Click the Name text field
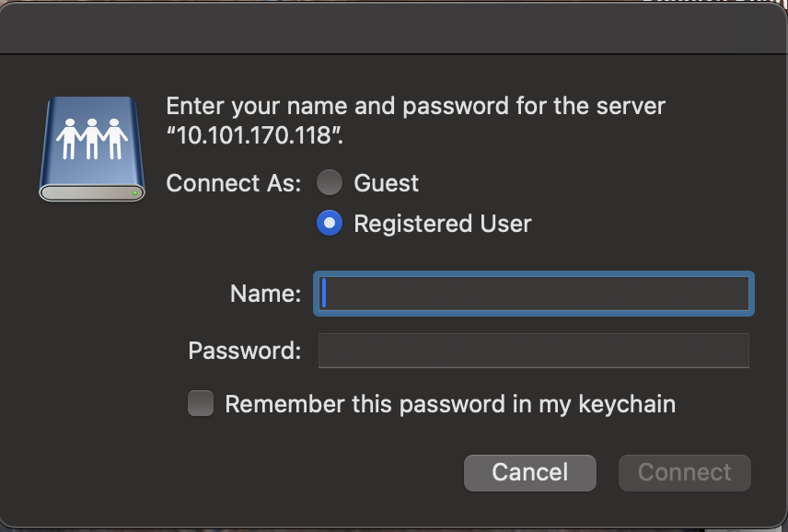Viewport: 788px width, 532px height. 534,294
